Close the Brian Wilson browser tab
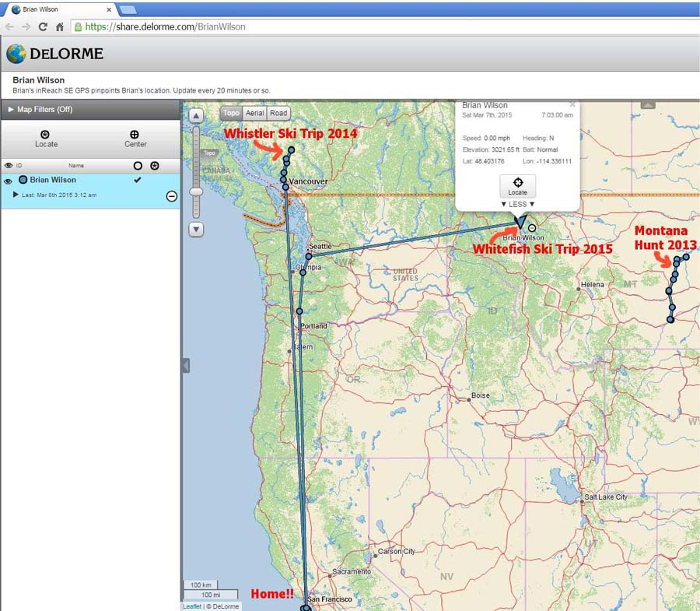 point(109,9)
